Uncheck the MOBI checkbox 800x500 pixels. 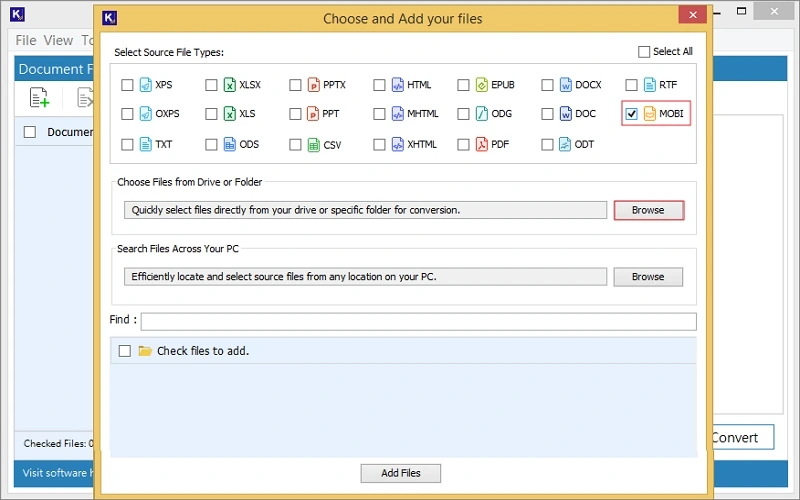[631, 114]
